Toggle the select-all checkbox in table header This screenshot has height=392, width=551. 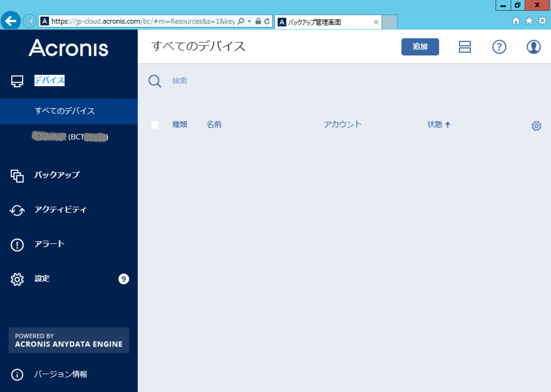[155, 125]
